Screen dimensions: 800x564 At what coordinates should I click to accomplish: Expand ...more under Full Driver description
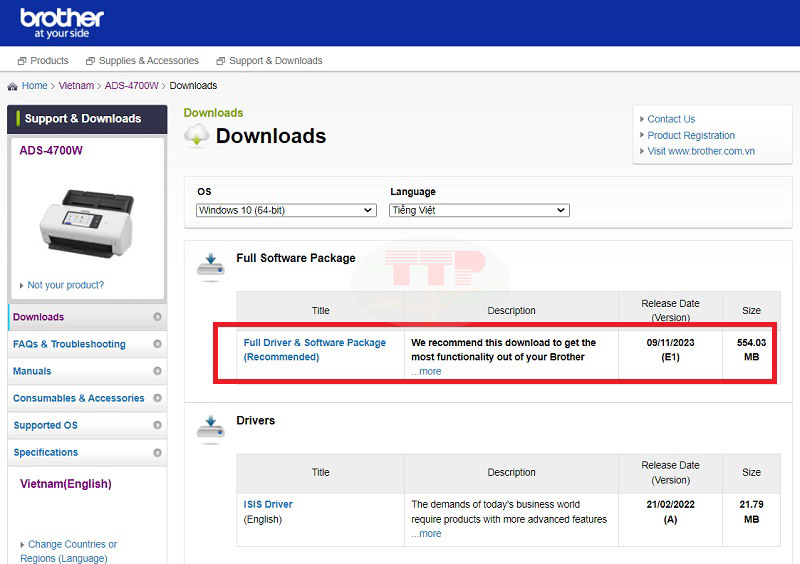[x=426, y=371]
